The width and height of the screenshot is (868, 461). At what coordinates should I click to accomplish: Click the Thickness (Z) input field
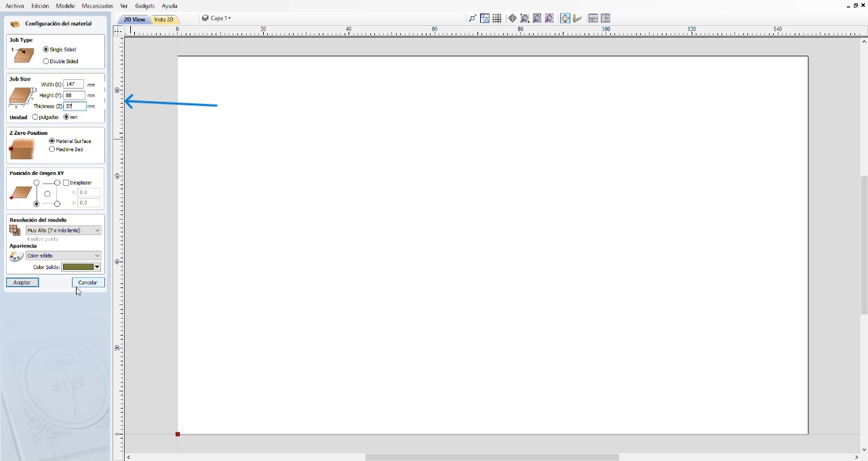(75, 106)
